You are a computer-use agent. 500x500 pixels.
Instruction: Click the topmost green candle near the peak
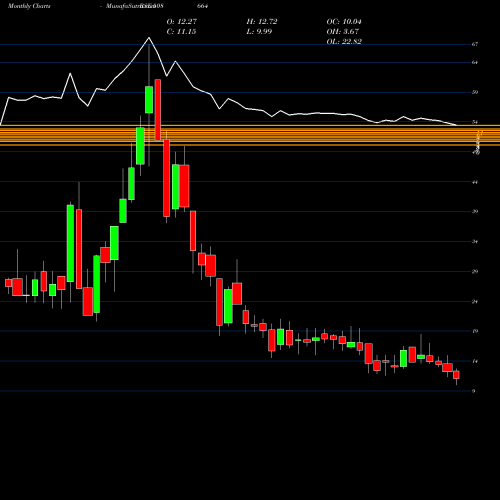point(149,100)
